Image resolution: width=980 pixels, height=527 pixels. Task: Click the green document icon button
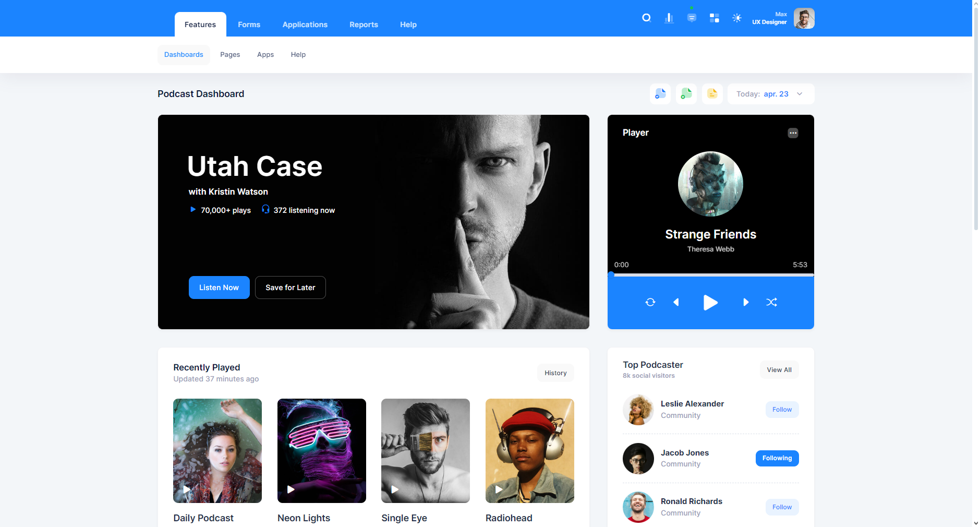[686, 94]
